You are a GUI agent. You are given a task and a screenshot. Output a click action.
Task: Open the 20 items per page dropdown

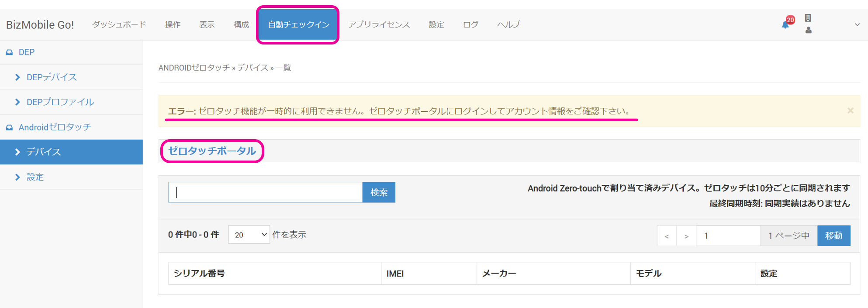tap(249, 235)
